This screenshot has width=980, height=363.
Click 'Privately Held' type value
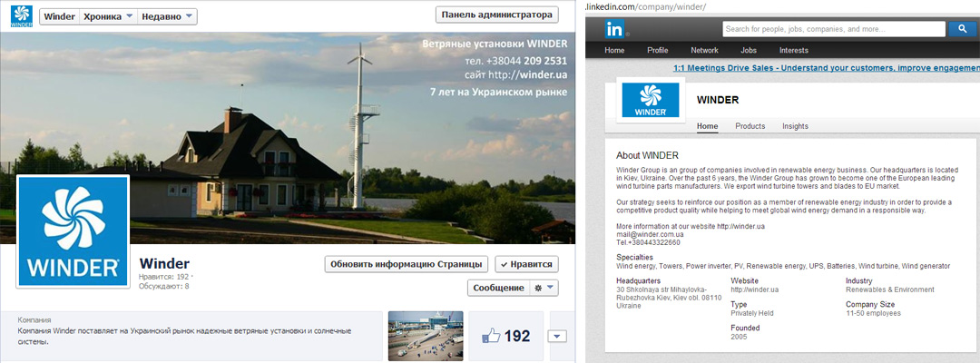click(752, 314)
